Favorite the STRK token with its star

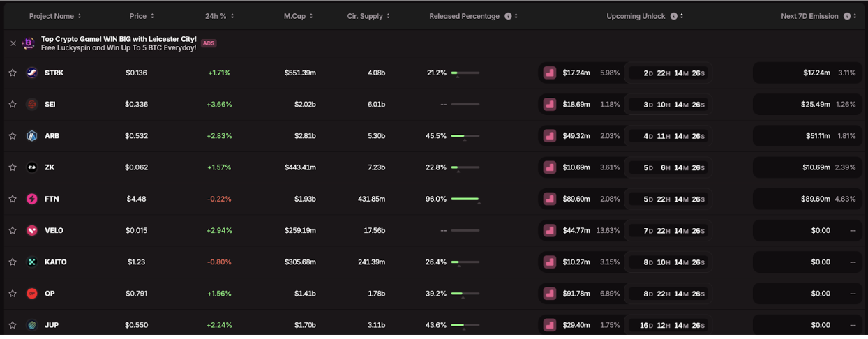click(x=13, y=73)
